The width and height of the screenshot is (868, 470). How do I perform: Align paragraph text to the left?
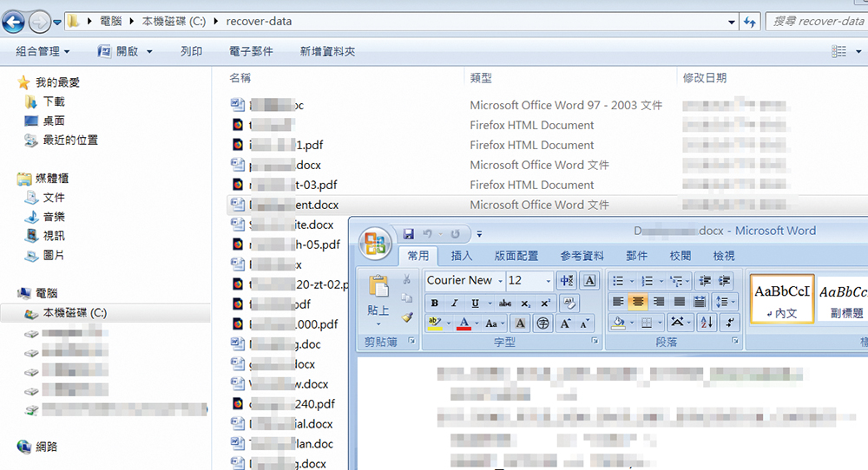point(618,302)
